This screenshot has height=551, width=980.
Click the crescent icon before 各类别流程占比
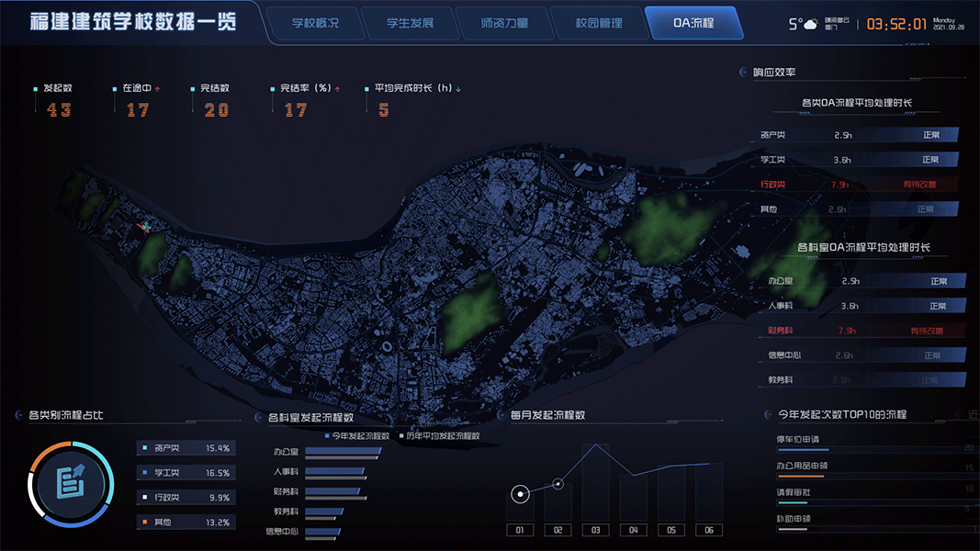tap(19, 415)
